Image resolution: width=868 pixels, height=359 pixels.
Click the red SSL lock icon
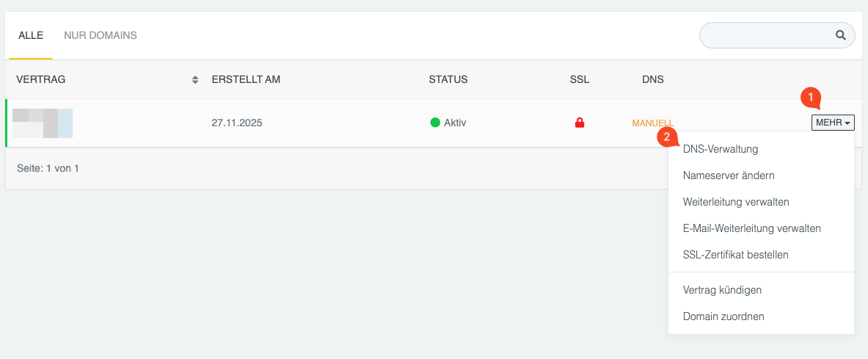tap(580, 123)
